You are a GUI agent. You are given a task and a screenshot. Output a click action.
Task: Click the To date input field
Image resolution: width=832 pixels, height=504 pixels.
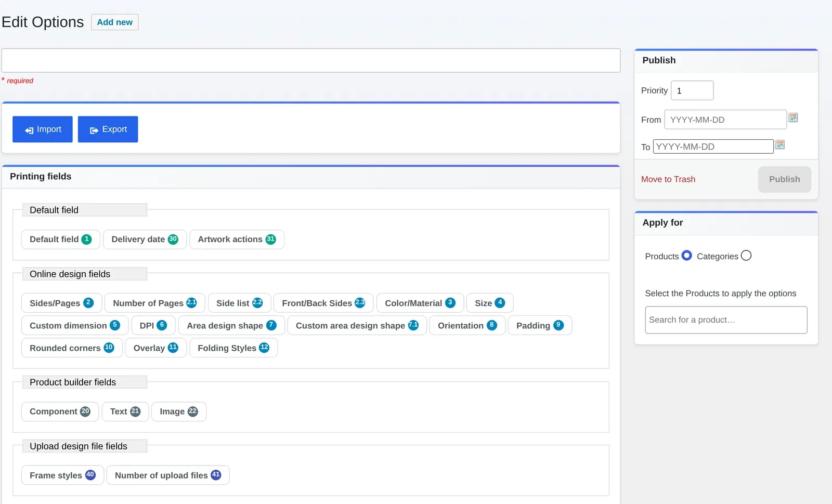(713, 147)
